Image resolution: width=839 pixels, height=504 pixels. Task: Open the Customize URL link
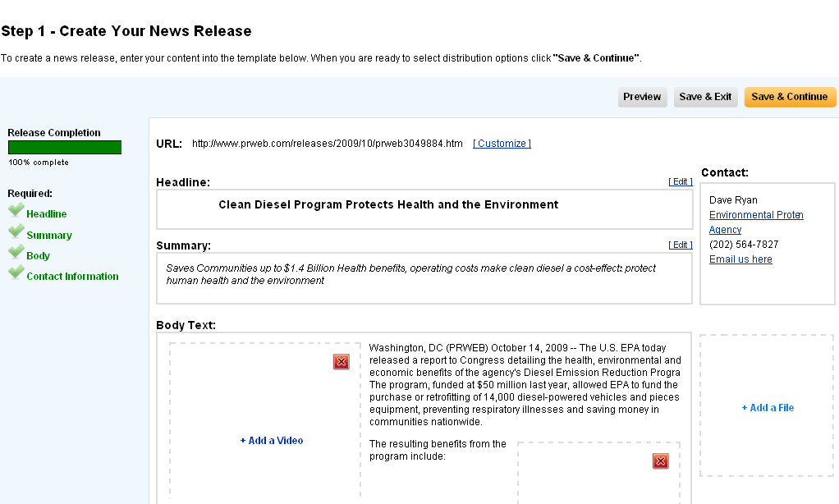pos(502,144)
